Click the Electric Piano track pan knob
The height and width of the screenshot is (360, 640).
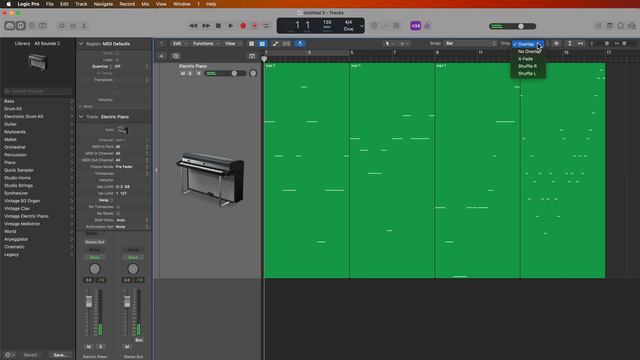click(x=253, y=73)
